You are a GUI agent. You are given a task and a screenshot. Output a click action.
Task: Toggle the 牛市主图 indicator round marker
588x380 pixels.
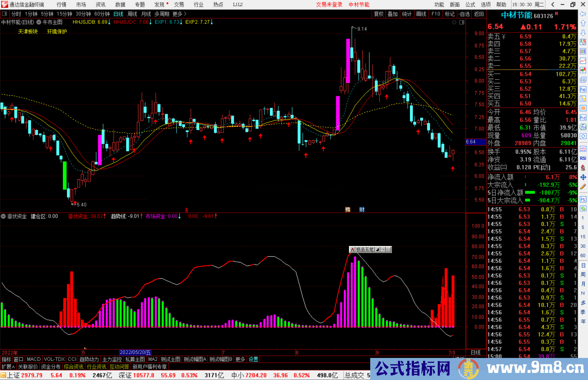click(x=39, y=22)
